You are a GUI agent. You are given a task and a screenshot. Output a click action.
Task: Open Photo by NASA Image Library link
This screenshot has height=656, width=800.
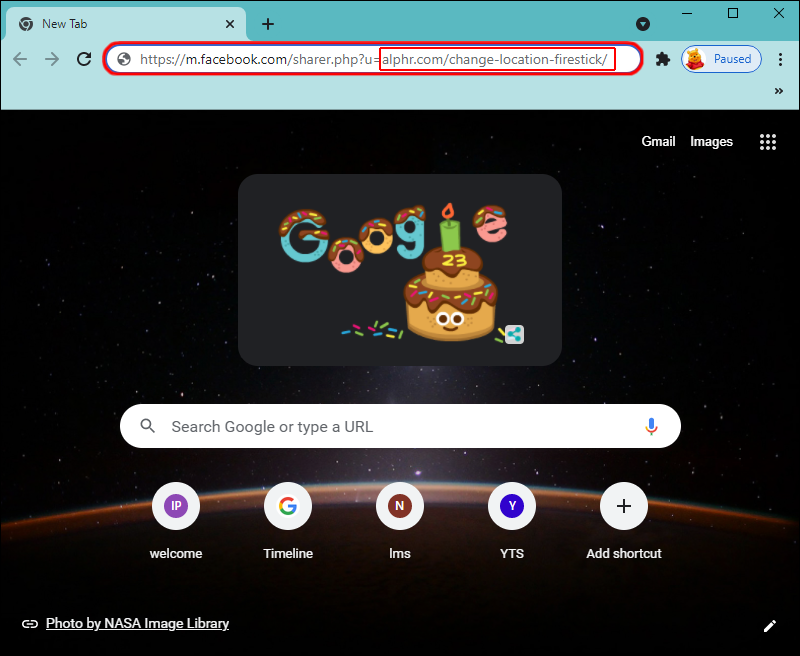click(x=137, y=623)
